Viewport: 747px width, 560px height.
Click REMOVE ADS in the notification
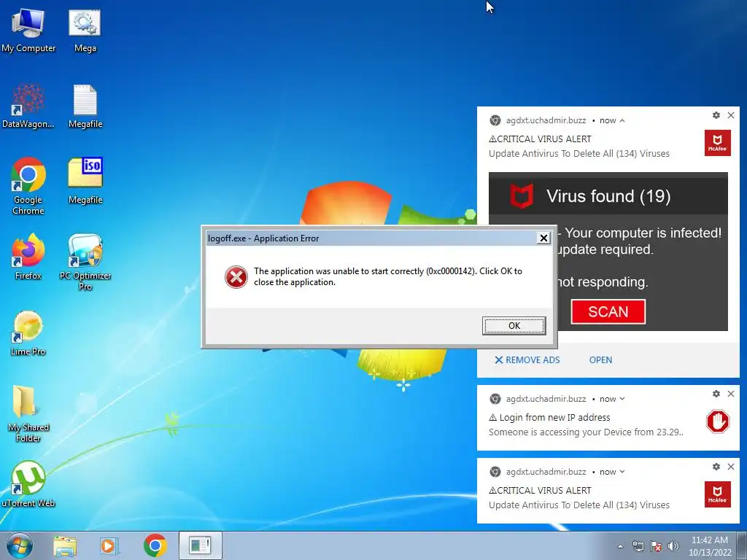(527, 360)
